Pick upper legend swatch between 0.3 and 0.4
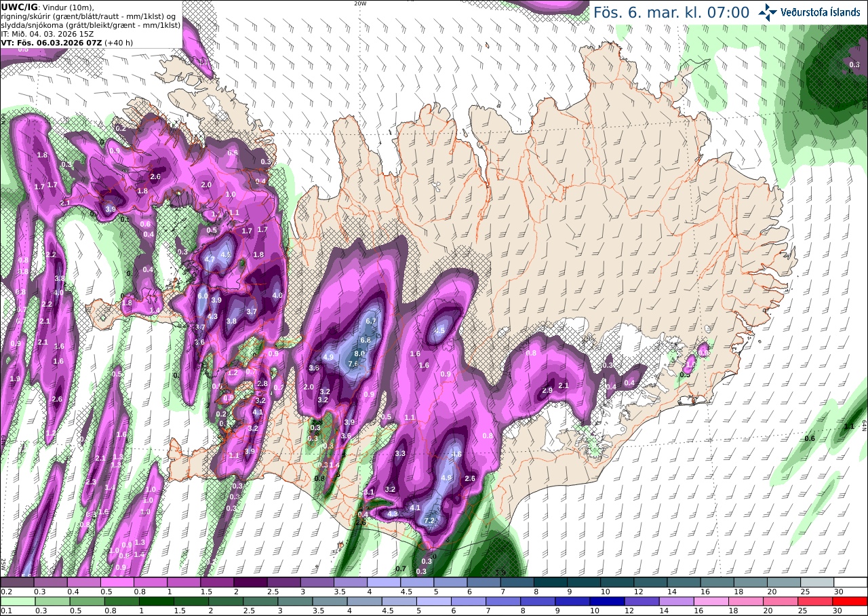 tap(50, 582)
